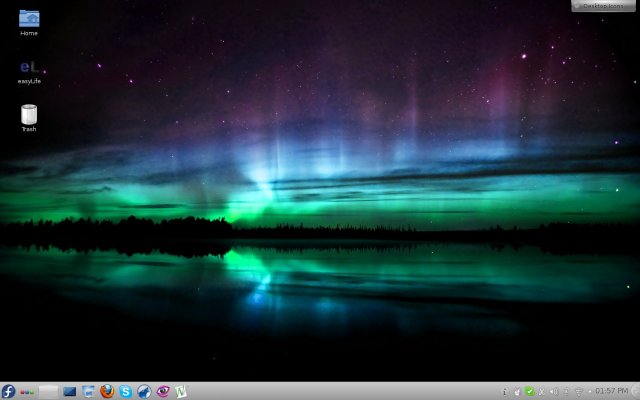The height and width of the screenshot is (400, 640).
Task: Click the 01:57 PM clock
Action: pyautogui.click(x=611, y=391)
